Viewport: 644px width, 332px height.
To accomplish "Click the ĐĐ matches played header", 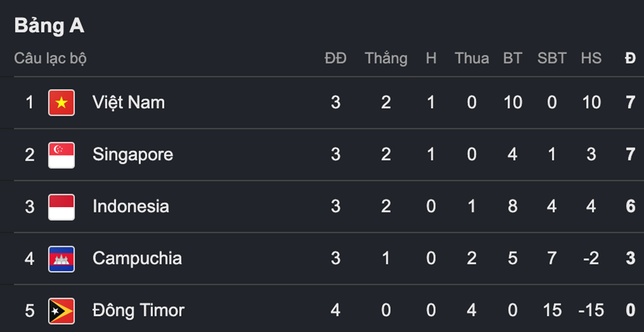I will click(x=336, y=59).
